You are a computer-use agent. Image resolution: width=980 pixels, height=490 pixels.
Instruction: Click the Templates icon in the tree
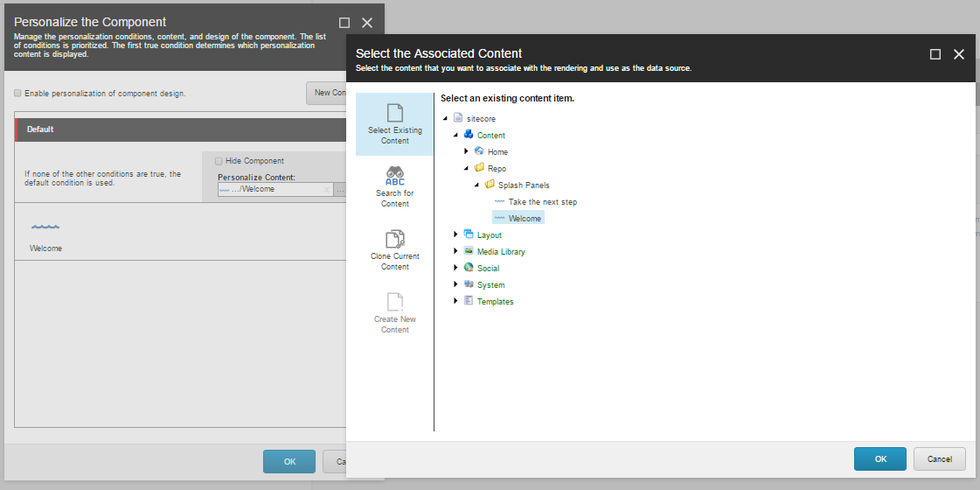pos(469,301)
